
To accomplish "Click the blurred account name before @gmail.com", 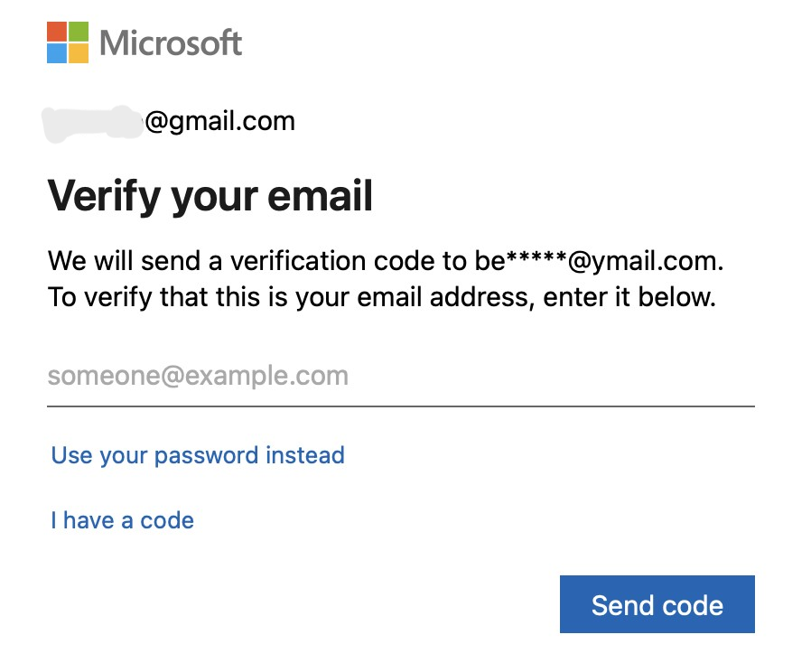I will 92,121.
